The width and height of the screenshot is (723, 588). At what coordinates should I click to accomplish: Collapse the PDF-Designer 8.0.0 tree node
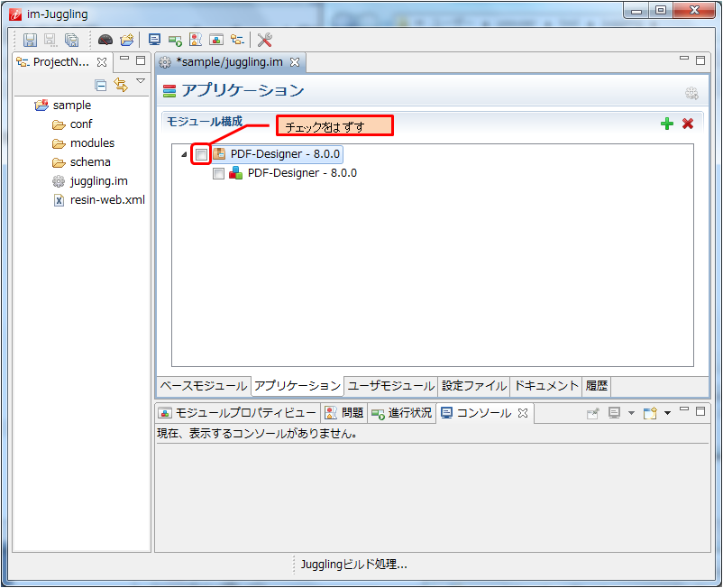point(184,154)
